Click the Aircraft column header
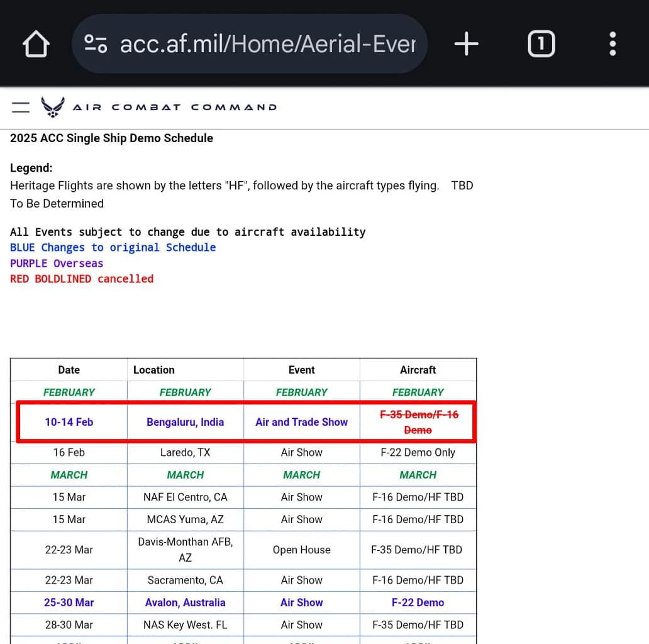 (418, 370)
